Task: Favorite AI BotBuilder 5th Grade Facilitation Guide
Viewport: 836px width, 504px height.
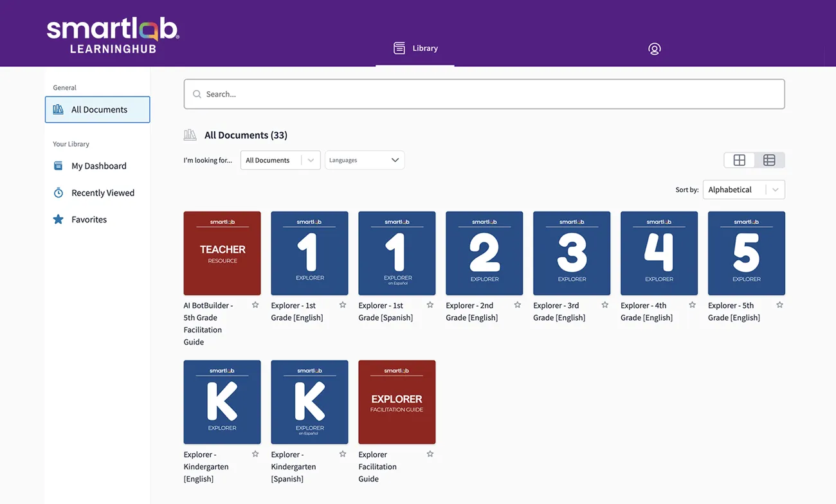Action: click(255, 305)
